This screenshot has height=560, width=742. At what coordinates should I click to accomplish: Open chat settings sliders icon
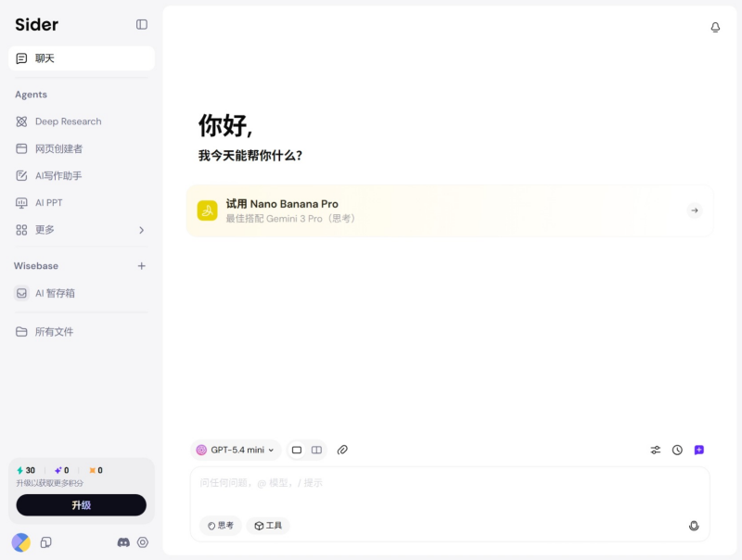coord(656,450)
